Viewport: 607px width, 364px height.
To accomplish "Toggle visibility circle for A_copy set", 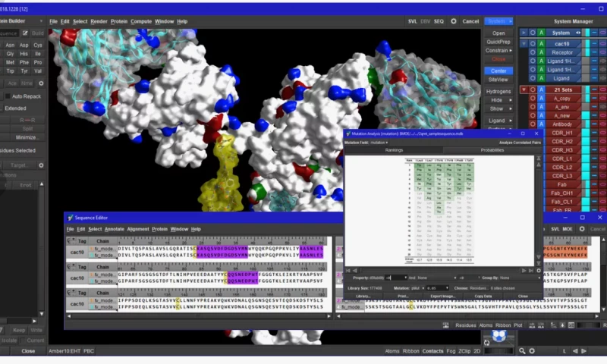I will tap(533, 99).
